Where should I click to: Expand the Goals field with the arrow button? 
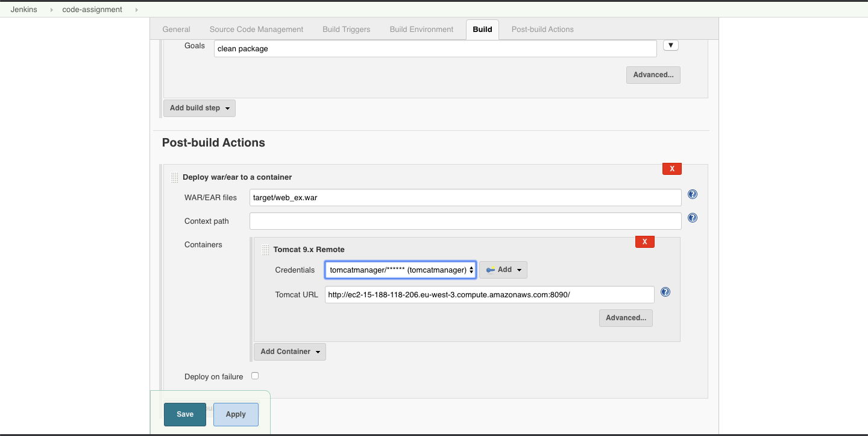(670, 45)
